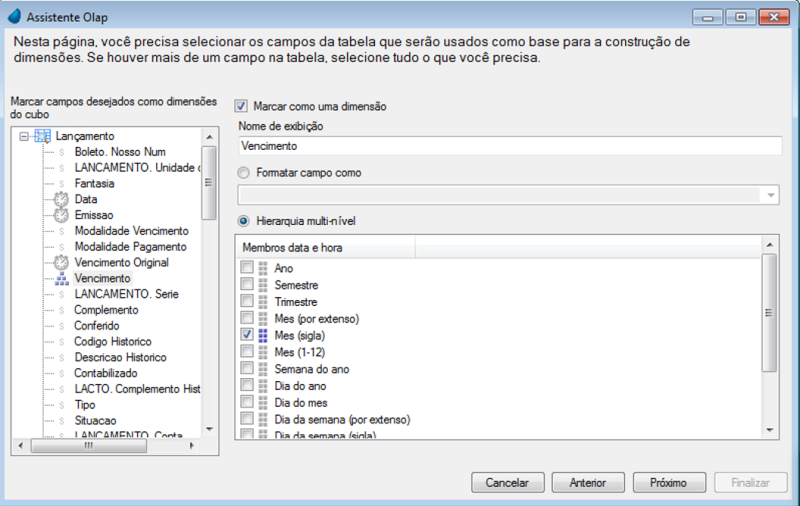Click the Membros data e hora column header
800x506 pixels.
click(x=326, y=248)
